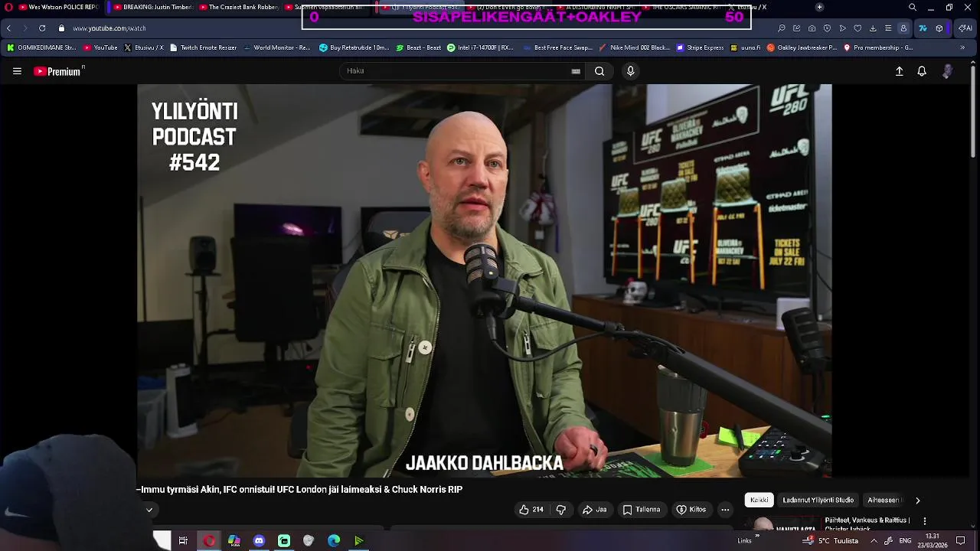The width and height of the screenshot is (980, 551).
Task: Click the www.youtube.com/watch address bar
Action: pyautogui.click(x=109, y=28)
